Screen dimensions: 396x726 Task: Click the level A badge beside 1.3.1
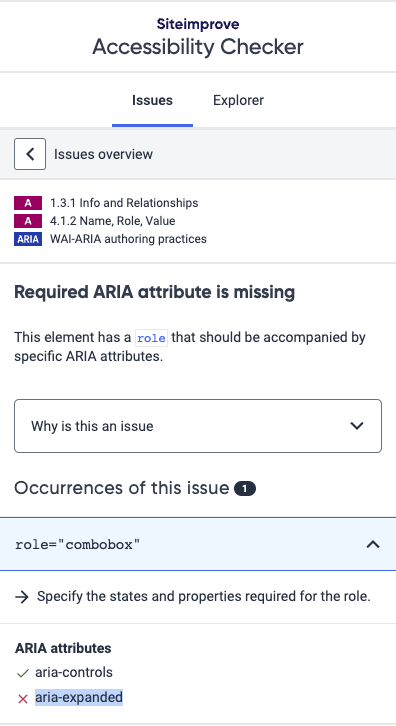(x=28, y=203)
